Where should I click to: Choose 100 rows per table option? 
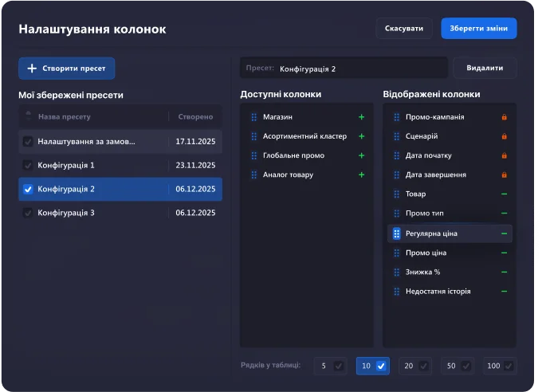pos(509,366)
